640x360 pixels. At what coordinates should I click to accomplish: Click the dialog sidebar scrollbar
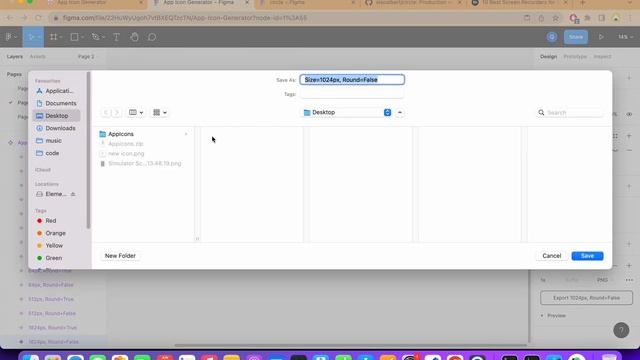(88, 150)
